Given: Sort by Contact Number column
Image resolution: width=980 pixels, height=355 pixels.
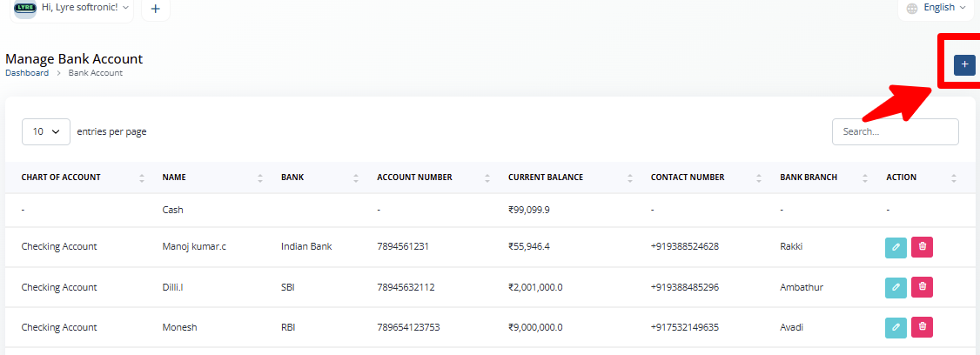Looking at the screenshot, I should coord(688,177).
